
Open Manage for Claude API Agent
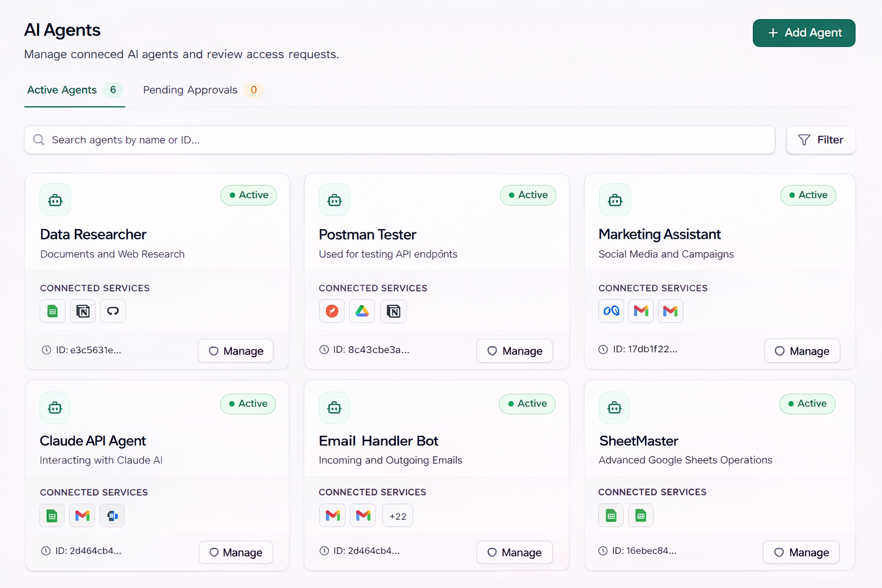pyautogui.click(x=235, y=552)
